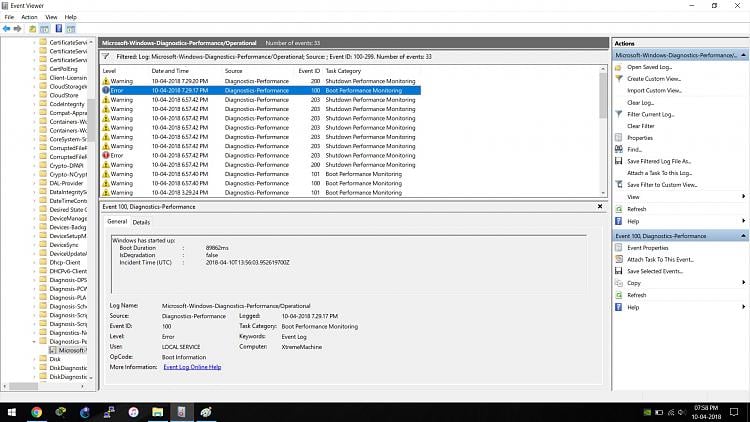
Task: Click the Find binoculars icon
Action: [x=618, y=149]
